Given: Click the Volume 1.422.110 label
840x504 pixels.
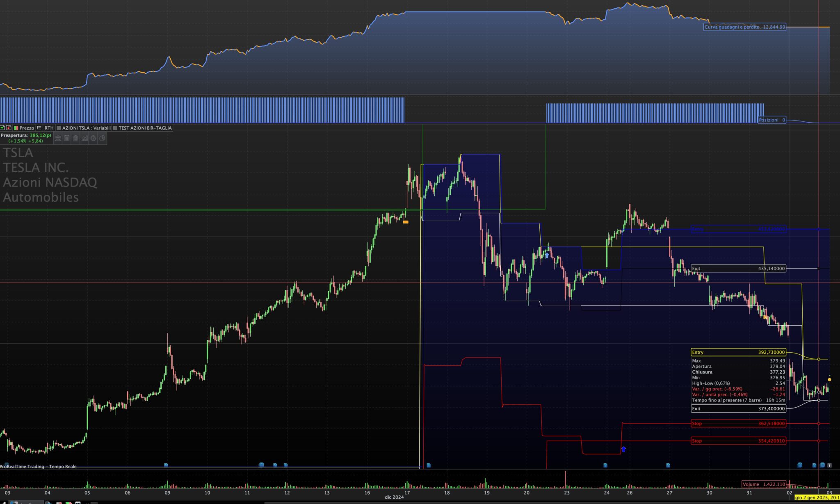Looking at the screenshot, I should [763, 484].
